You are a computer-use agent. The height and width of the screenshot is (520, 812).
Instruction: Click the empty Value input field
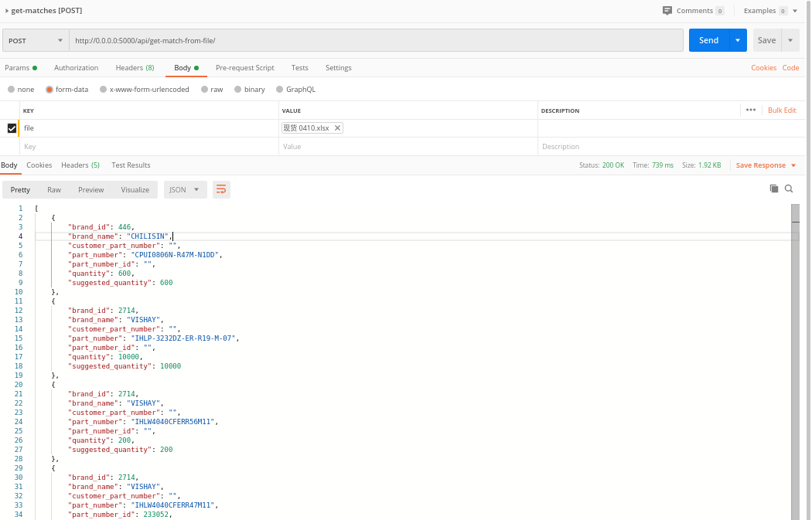tap(408, 147)
